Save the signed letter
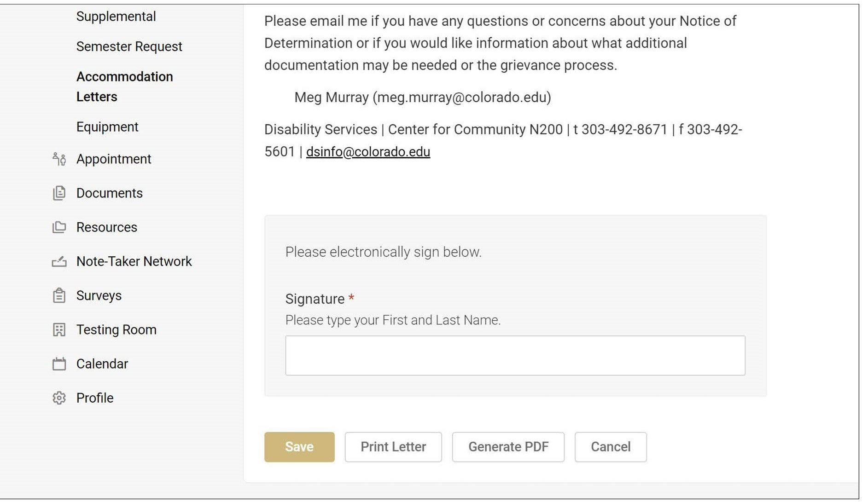Screen dimensions: 868x502 [x=299, y=447]
